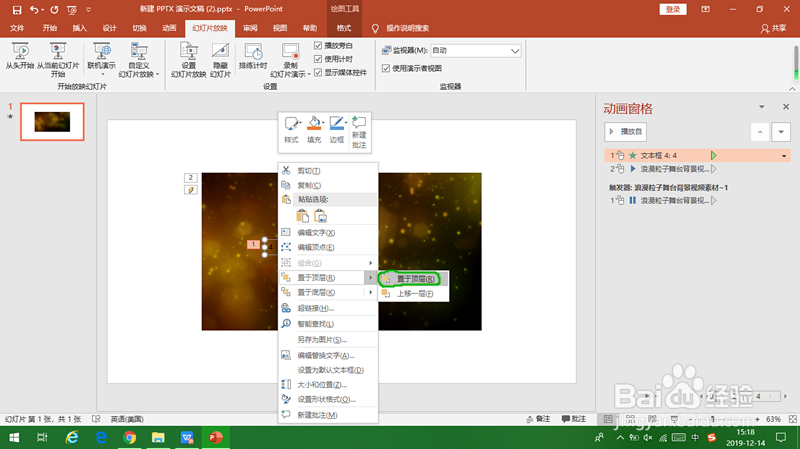Viewport: 800px width, 449px height.
Task: Switch to the Insert (插入) tab
Action: [x=80, y=28]
